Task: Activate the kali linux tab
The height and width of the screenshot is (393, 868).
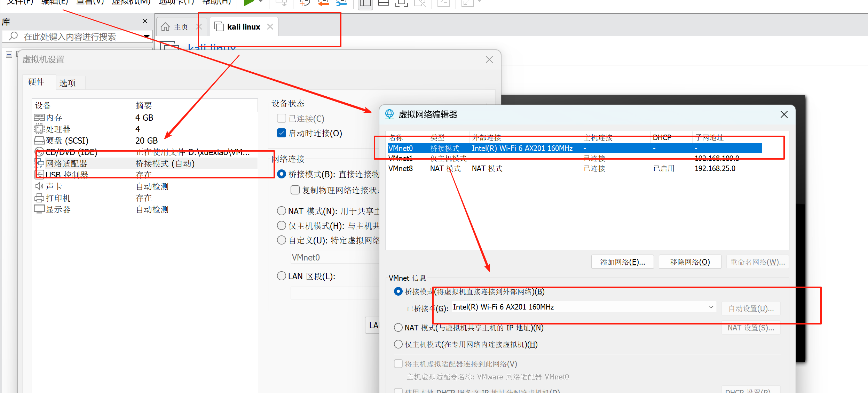Action: tap(244, 27)
